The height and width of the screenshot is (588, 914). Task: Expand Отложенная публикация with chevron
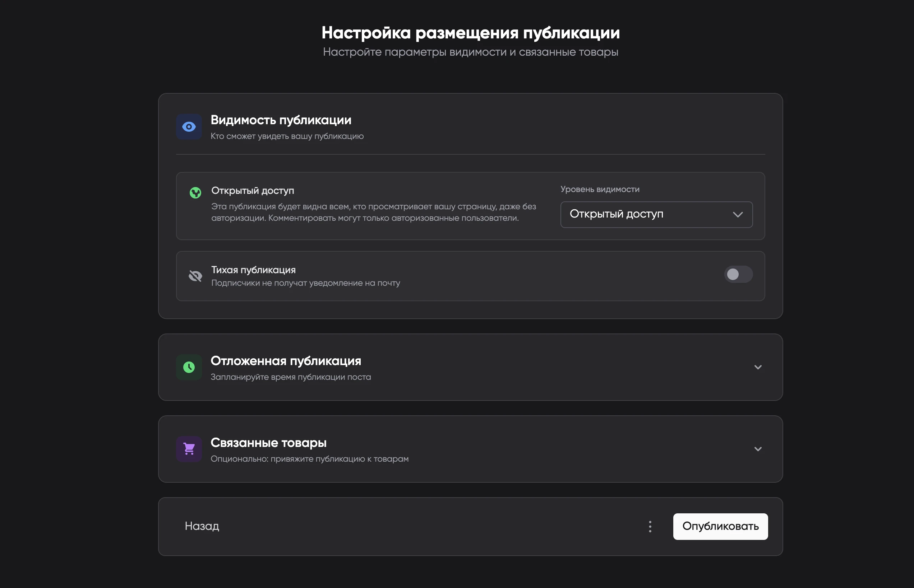tap(758, 367)
